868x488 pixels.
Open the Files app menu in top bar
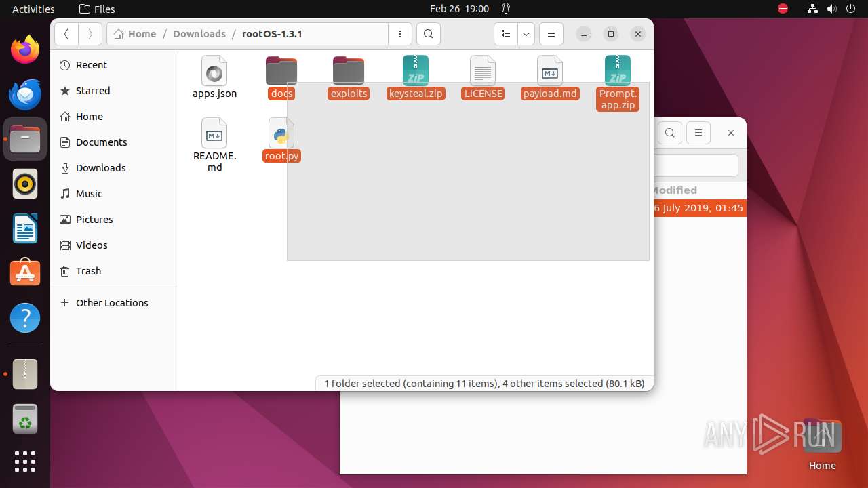(97, 9)
